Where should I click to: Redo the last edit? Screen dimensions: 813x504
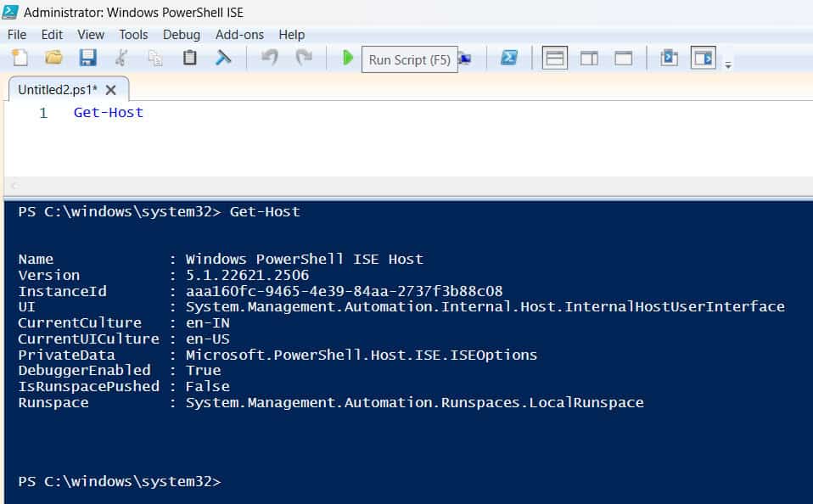point(304,57)
